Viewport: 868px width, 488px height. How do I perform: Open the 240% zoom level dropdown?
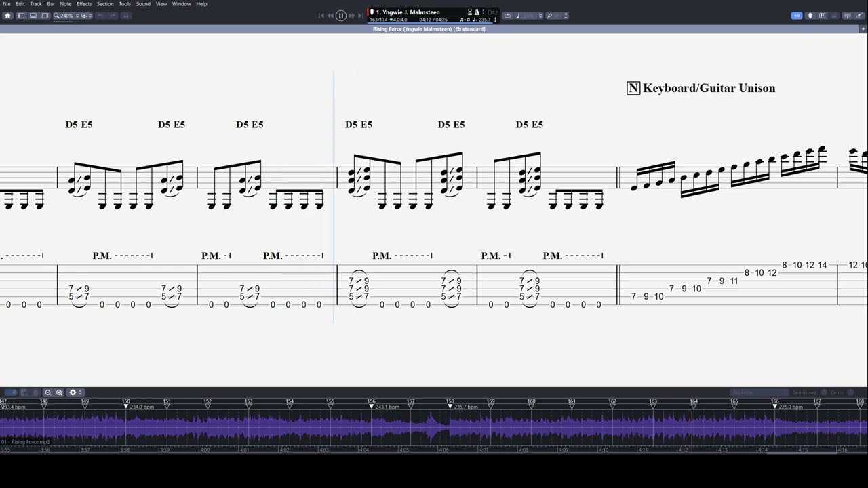point(66,16)
